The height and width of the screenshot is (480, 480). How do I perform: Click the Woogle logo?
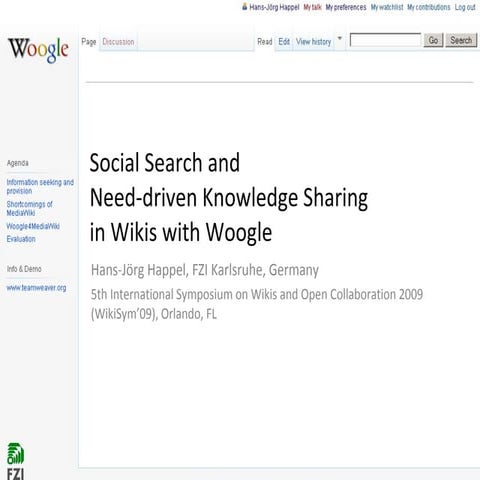click(x=38, y=50)
